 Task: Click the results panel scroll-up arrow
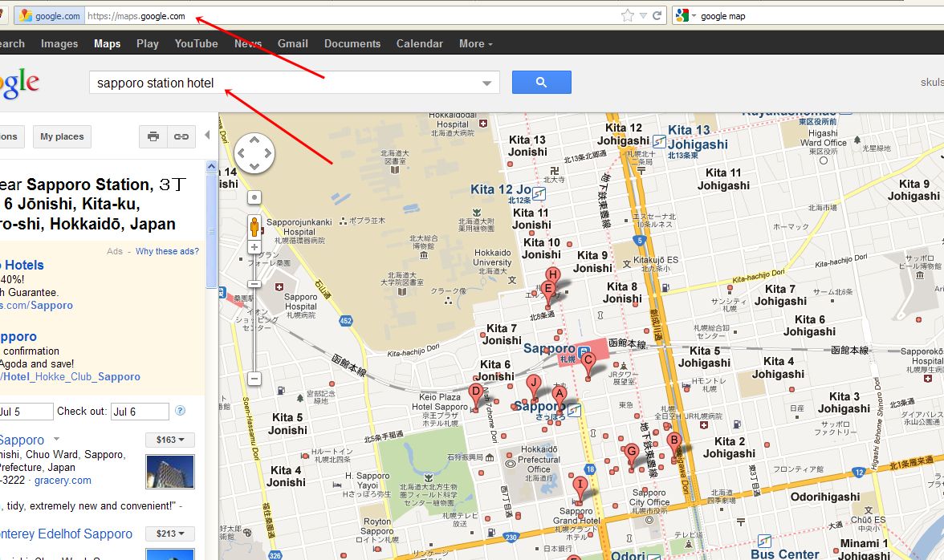click(x=211, y=166)
